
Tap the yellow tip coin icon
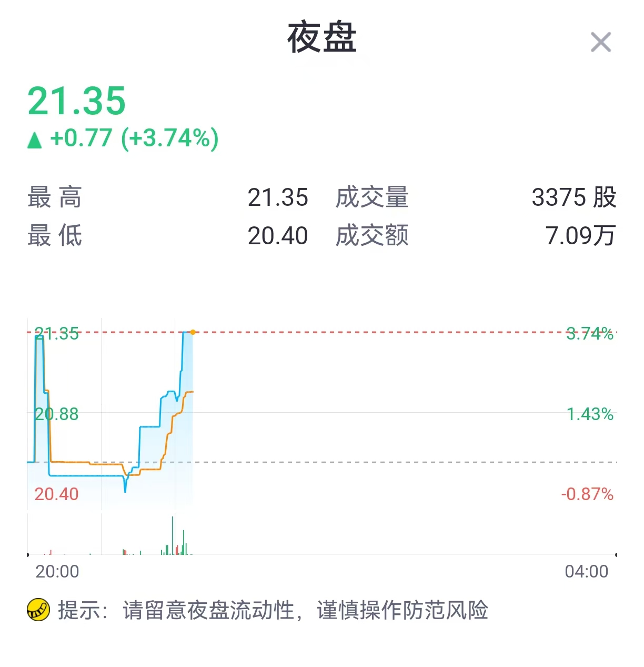(38, 610)
